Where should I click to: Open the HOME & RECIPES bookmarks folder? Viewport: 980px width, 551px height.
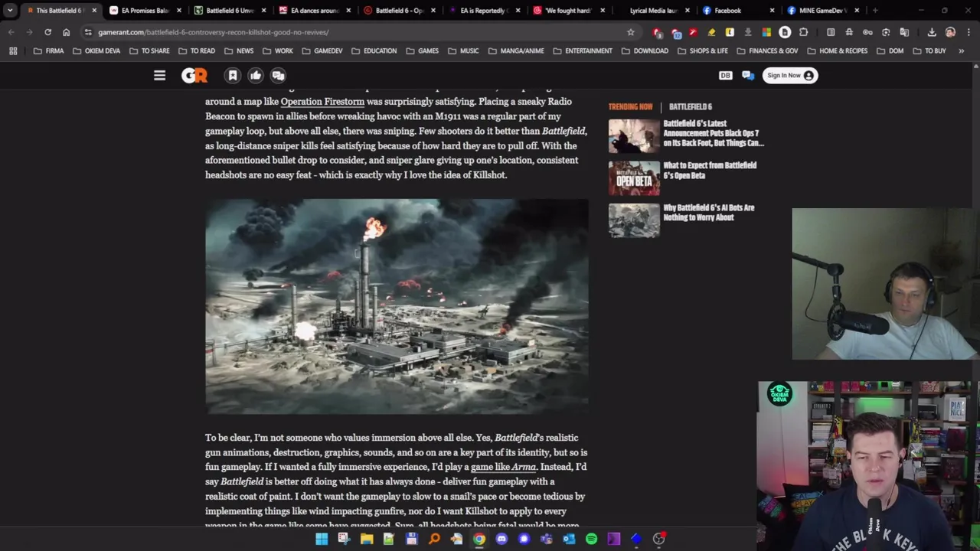point(837,51)
